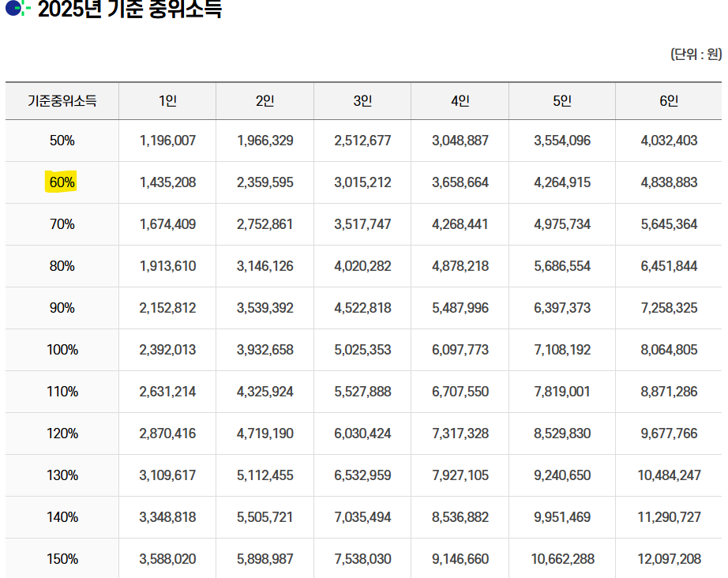Click the value 9,677,766
Viewport: 728px width, 578px height.
669,433
